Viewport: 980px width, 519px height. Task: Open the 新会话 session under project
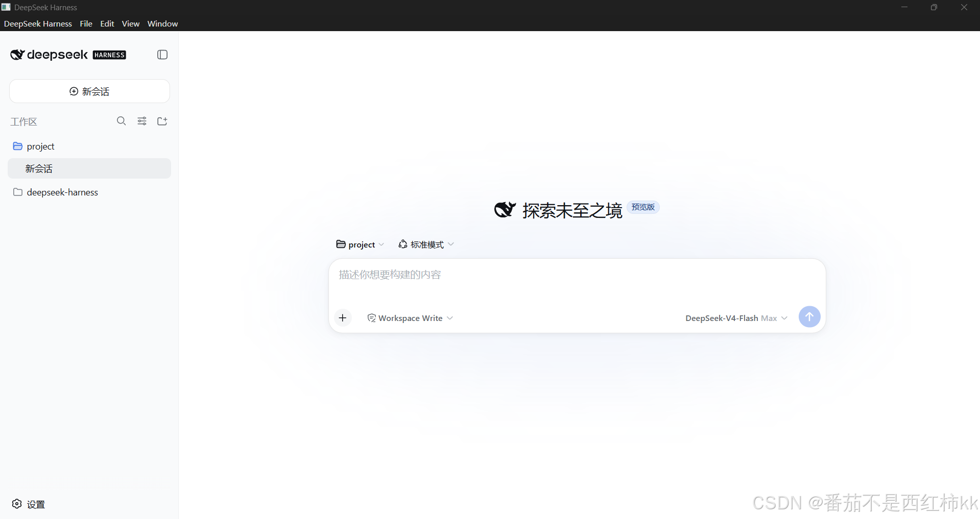coord(89,168)
